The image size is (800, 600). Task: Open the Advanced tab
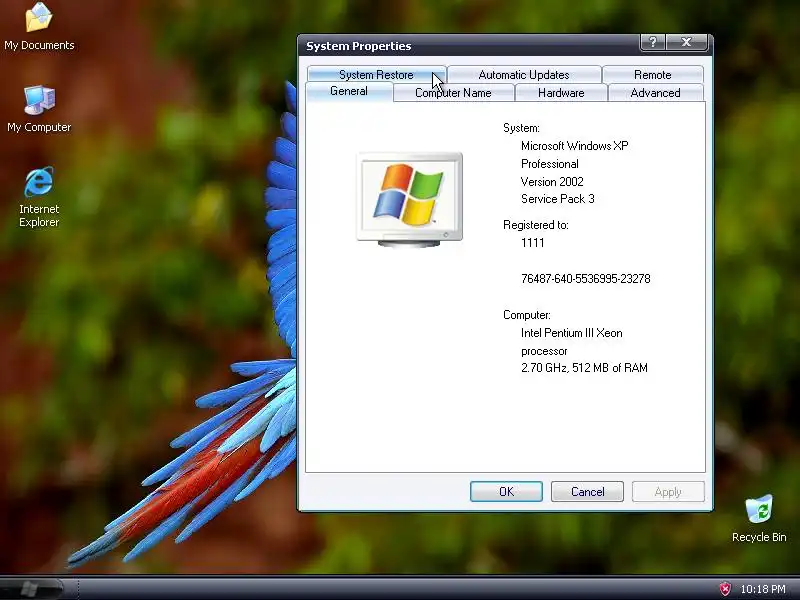tap(656, 93)
